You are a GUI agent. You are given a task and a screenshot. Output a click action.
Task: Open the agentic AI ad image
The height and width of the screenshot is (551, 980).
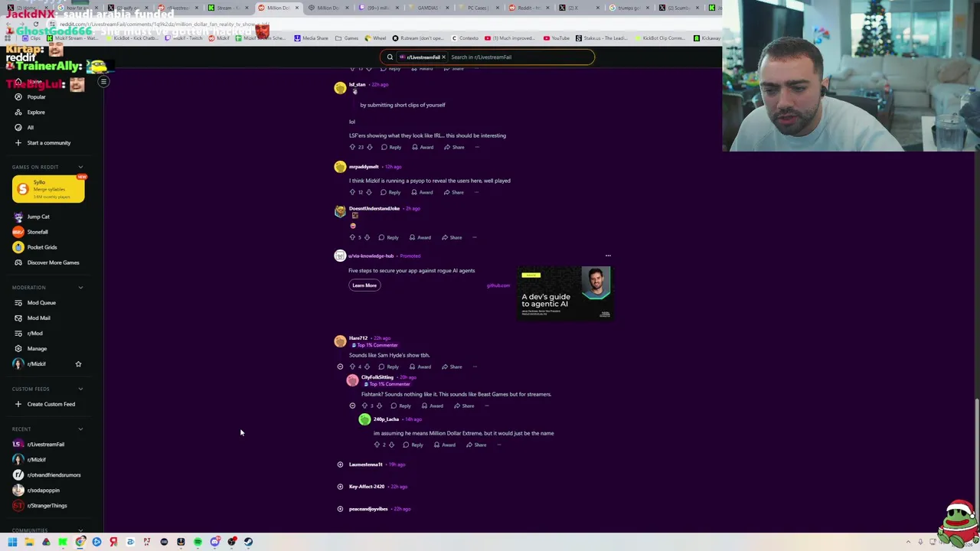pyautogui.click(x=565, y=294)
